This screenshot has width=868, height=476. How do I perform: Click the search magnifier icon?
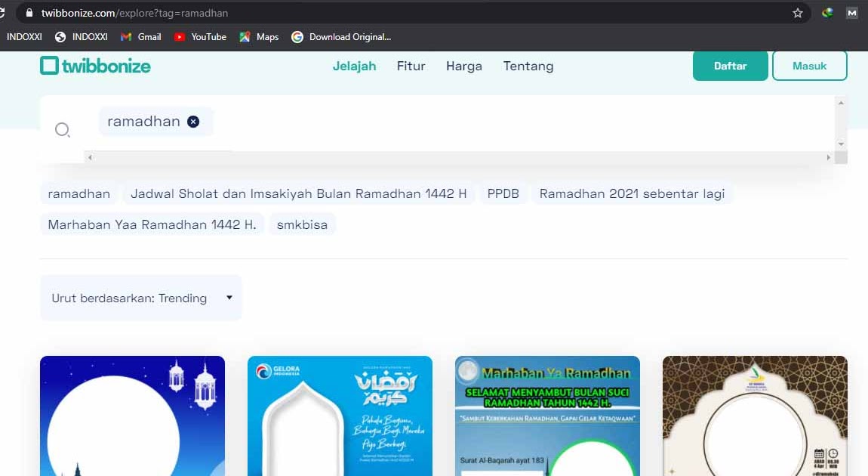click(62, 130)
